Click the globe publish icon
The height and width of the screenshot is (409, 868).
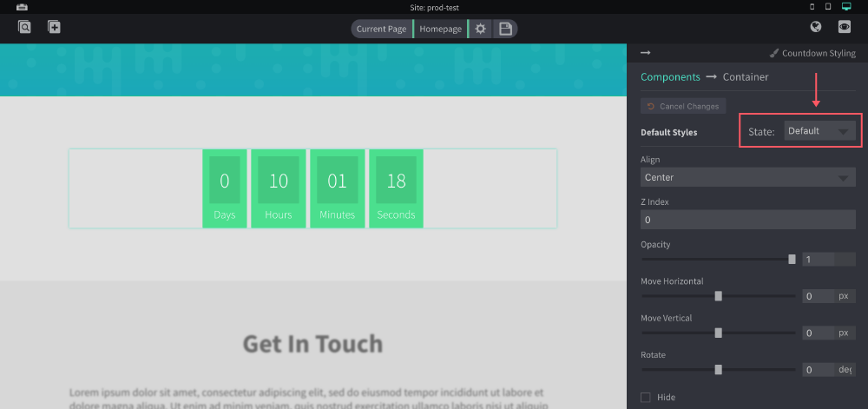click(815, 27)
